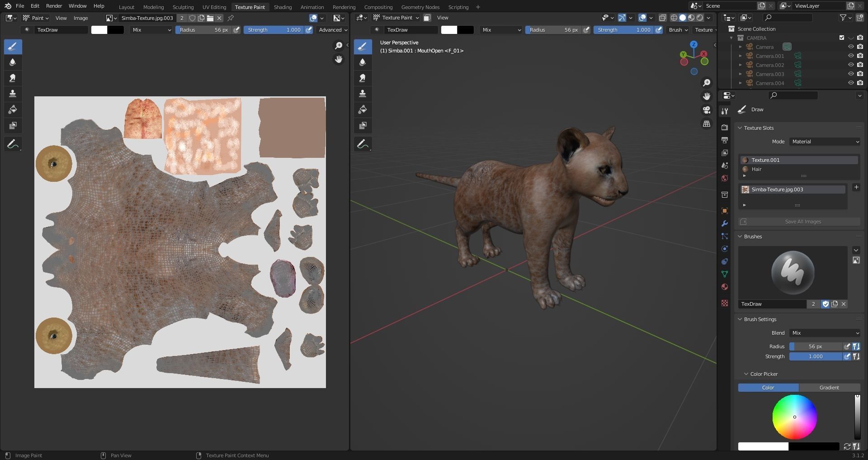Select the Smear tool in 3D viewport
This screenshot has height=460, width=868.
coord(363,78)
